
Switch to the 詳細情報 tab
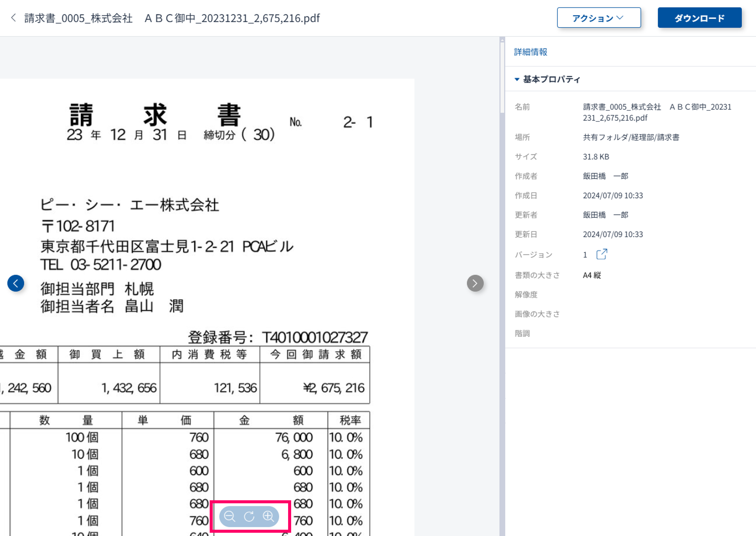530,52
